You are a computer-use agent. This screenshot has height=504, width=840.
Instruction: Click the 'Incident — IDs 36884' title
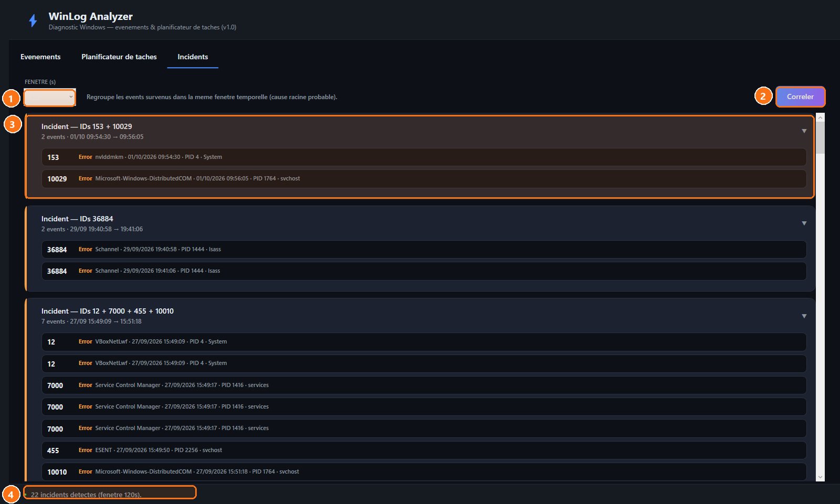click(77, 219)
